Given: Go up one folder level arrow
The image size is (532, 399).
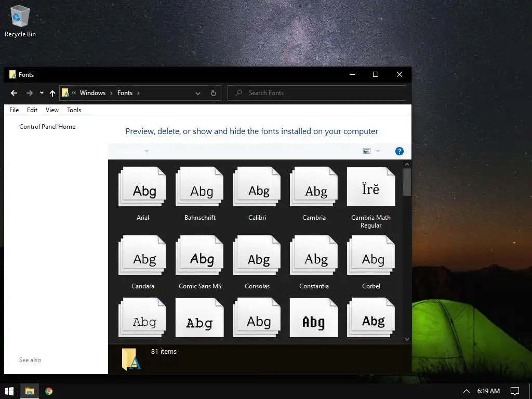Looking at the screenshot, I should click(x=52, y=93).
